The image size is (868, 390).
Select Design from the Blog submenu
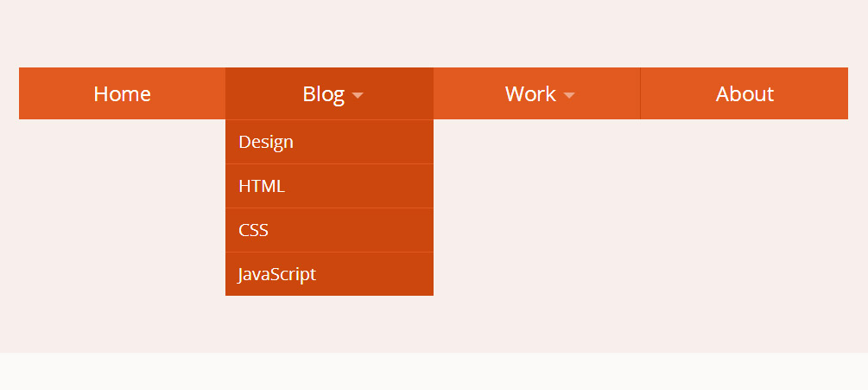[329, 142]
